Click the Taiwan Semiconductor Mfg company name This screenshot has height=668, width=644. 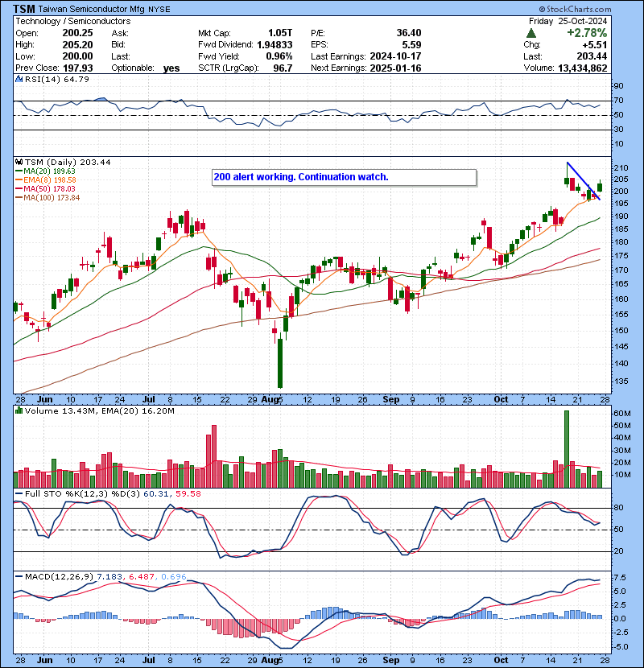pos(91,9)
